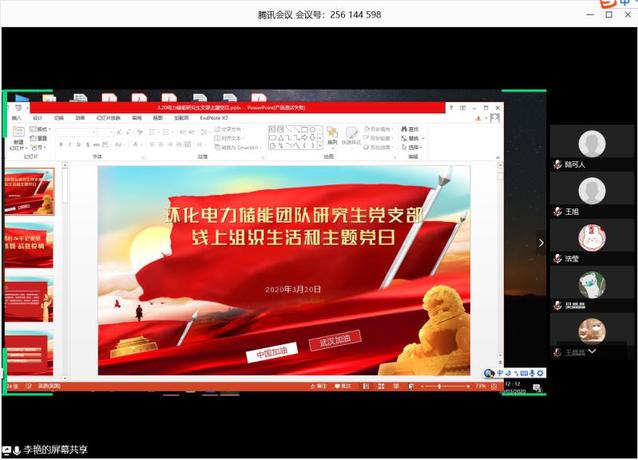Toggle Italic formatting in font group
Viewport: 638px width, 460px height.
68,144
